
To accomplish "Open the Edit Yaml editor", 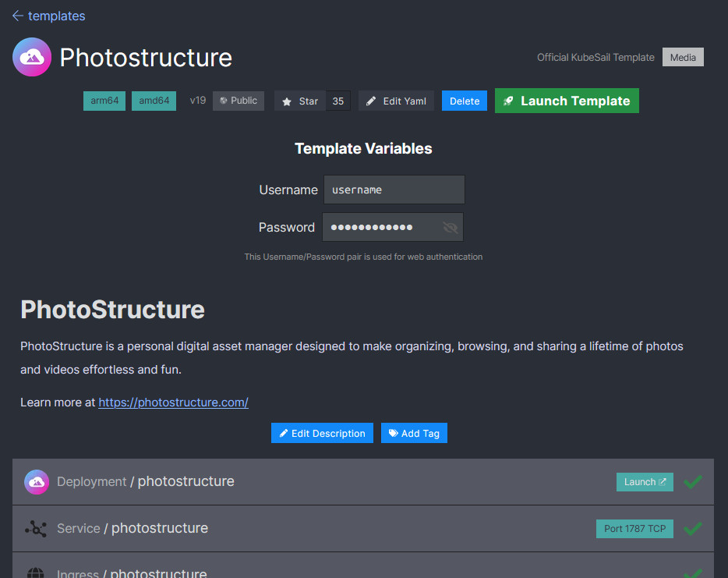I will coord(396,101).
